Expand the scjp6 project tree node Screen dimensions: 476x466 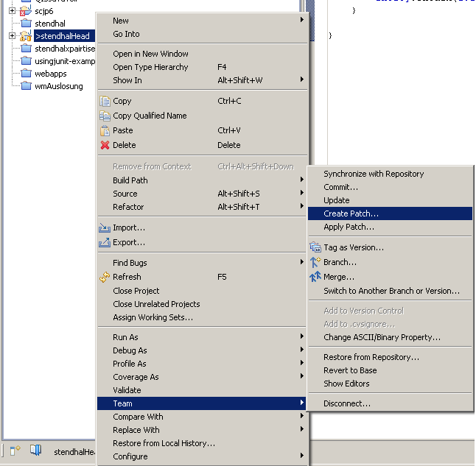(12, 11)
